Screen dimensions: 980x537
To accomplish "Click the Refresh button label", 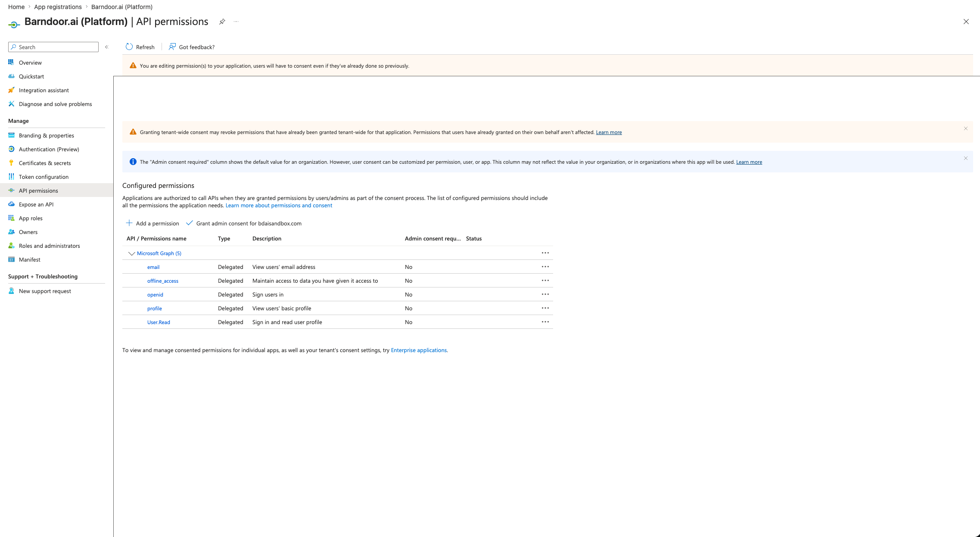I will [145, 47].
